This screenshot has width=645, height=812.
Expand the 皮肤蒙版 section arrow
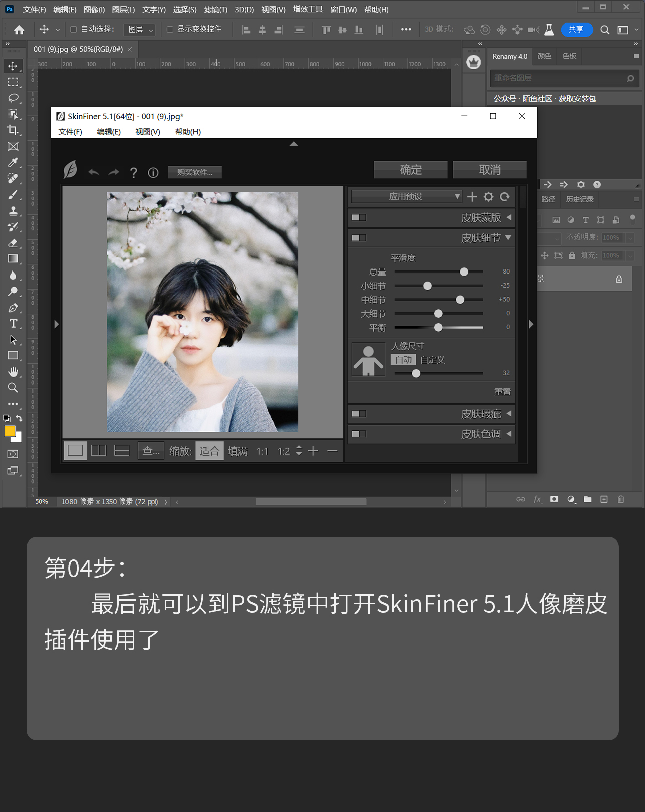click(x=509, y=217)
